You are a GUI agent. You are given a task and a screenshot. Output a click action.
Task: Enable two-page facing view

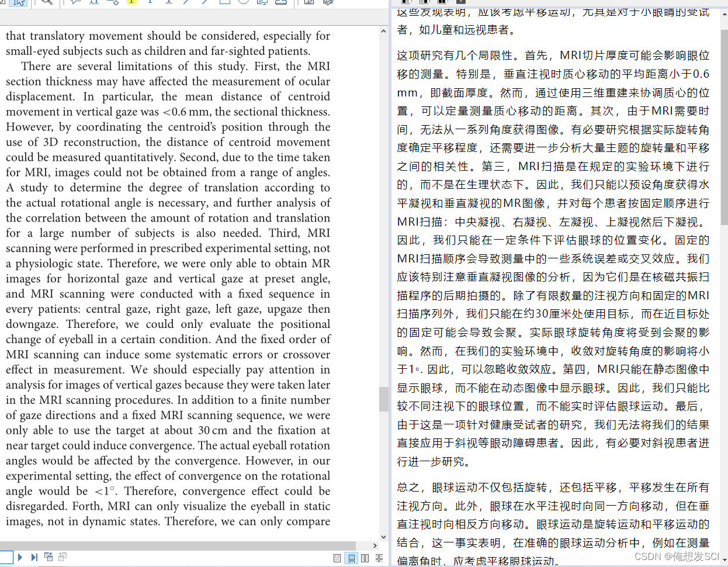(365, 558)
